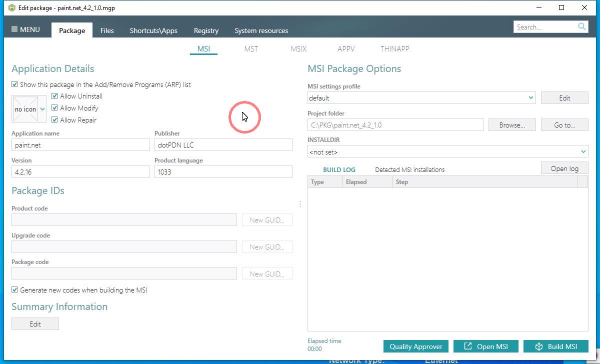
Task: Disable Generate new codes when building
Action: pos(15,290)
